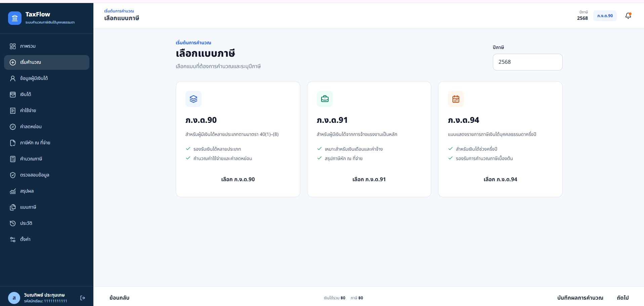Click the ภ.ง.ด.90 layers icon
Screen dimensions: 644x306
(x=194, y=99)
